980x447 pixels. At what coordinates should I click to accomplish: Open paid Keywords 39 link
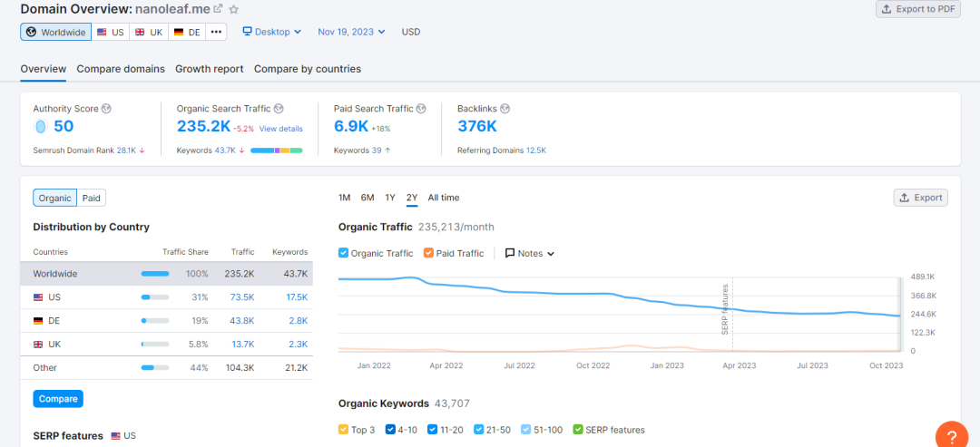tap(377, 151)
